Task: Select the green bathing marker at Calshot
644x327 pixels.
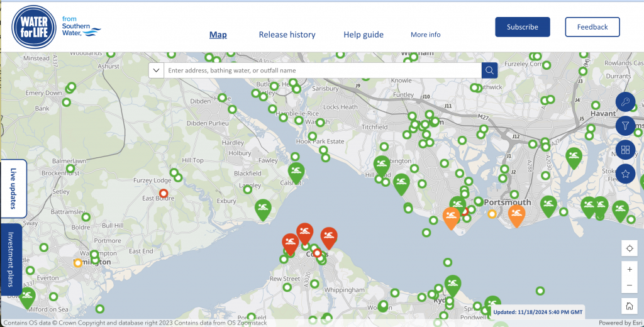Action: click(296, 171)
